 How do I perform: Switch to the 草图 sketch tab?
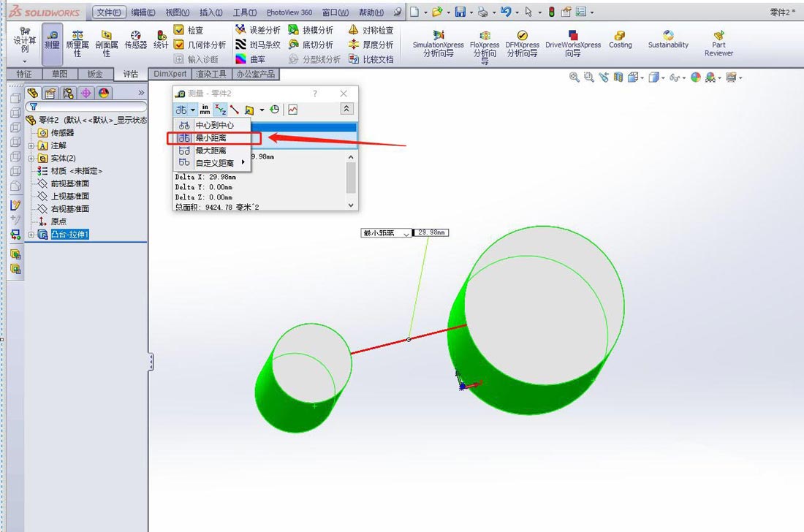(59, 74)
